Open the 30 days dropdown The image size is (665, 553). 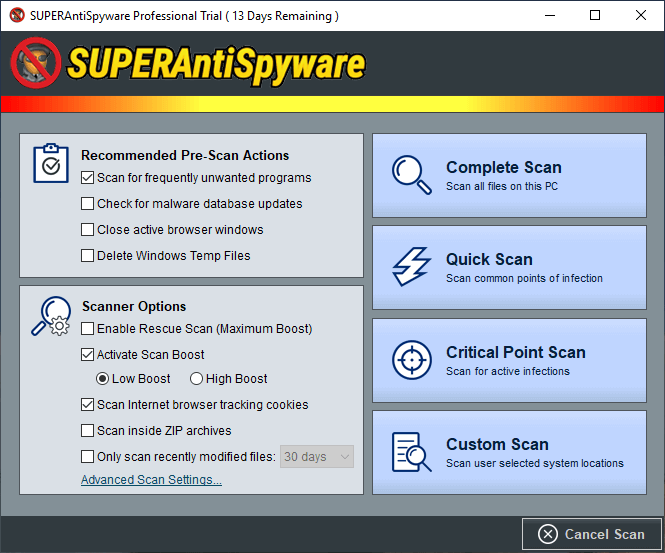pyautogui.click(x=317, y=457)
